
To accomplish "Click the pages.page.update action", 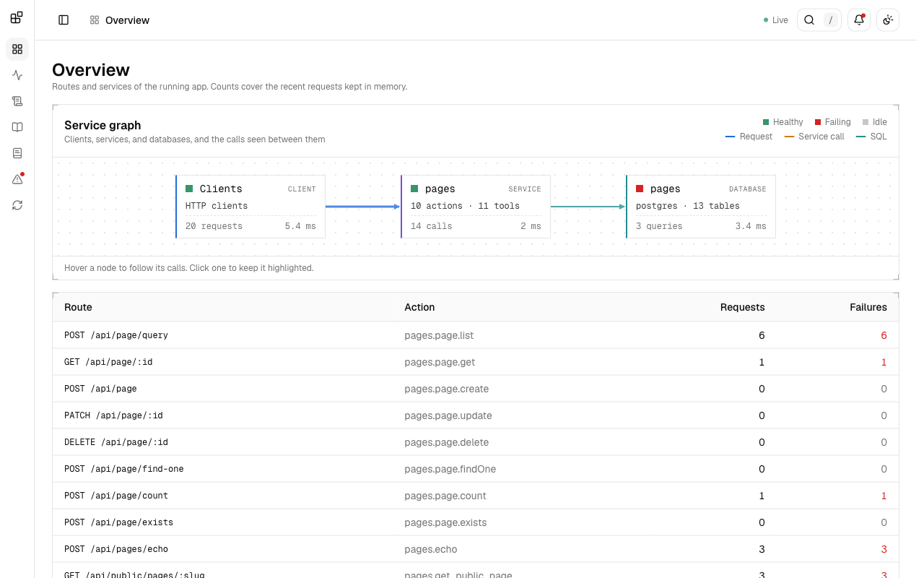I will point(448,415).
